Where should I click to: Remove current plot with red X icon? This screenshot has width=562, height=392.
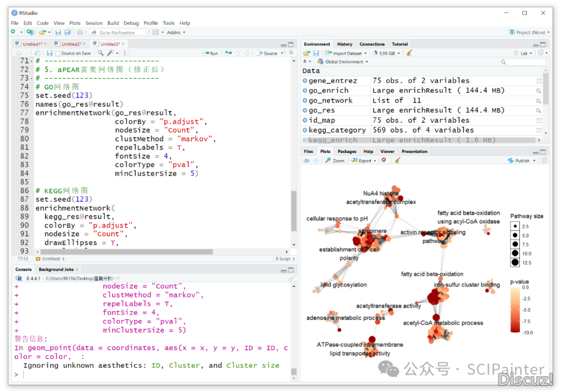(384, 160)
